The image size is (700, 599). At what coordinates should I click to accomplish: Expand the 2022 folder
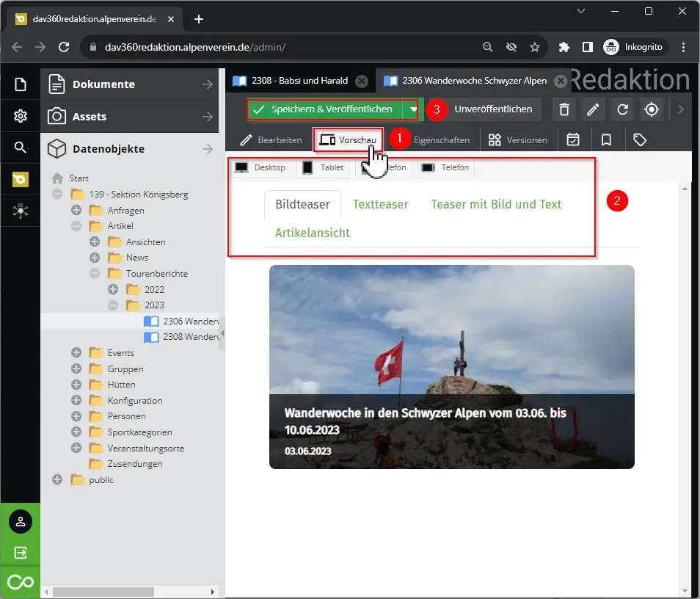coord(113,289)
